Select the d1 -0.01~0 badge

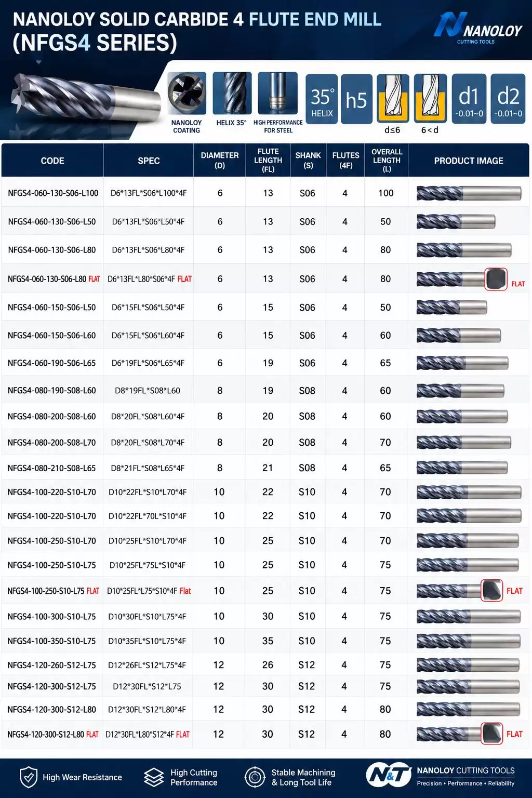tap(469, 99)
